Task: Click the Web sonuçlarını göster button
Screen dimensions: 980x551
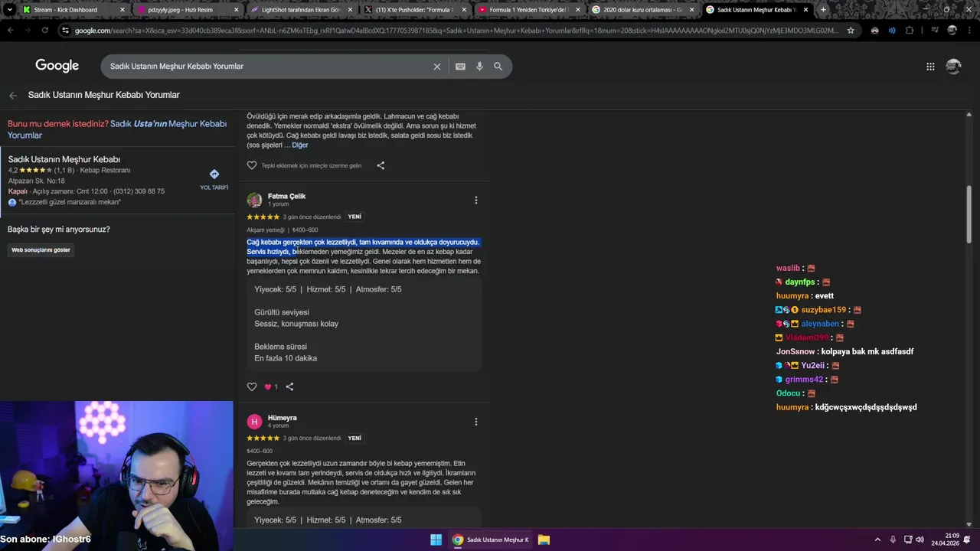Action: click(x=41, y=250)
